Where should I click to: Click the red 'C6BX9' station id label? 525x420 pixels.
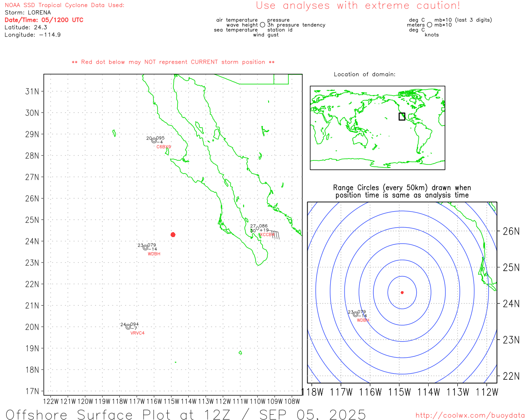pyautogui.click(x=164, y=147)
